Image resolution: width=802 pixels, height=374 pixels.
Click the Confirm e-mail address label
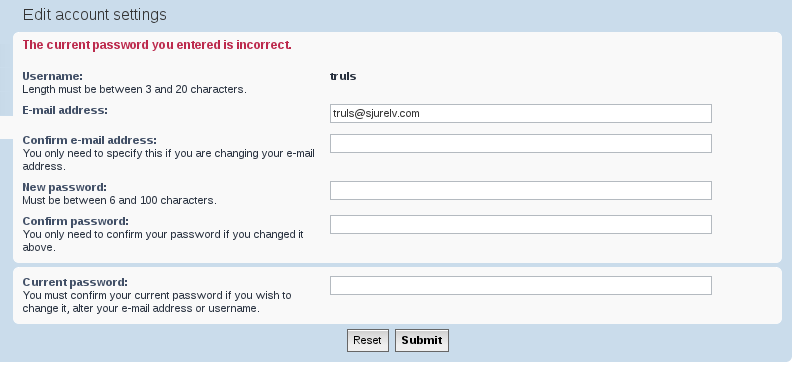point(90,140)
